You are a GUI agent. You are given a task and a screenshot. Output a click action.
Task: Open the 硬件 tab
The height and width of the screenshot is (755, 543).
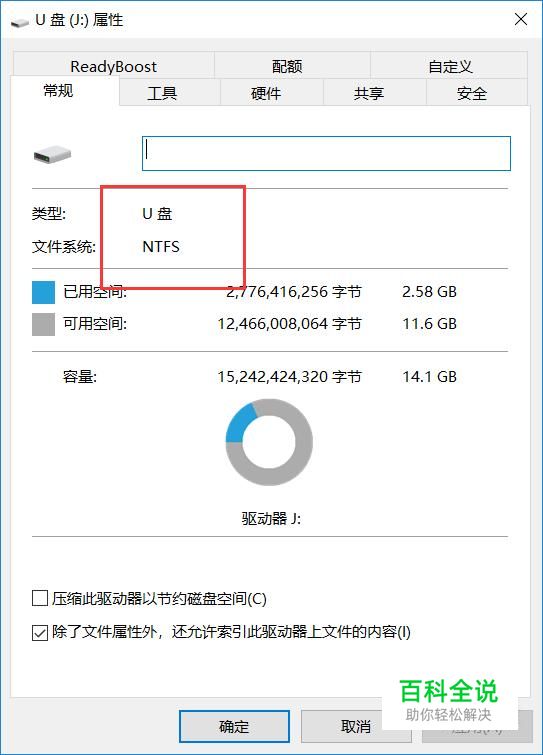click(266, 92)
